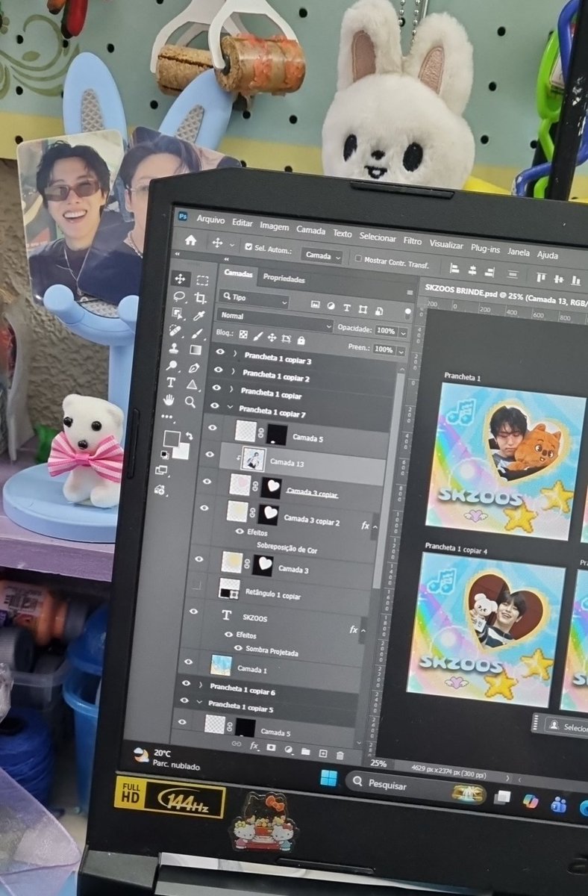The width and height of the screenshot is (588, 896).
Task: Toggle the Sel. Autom. checkbox
Action: 248,247
